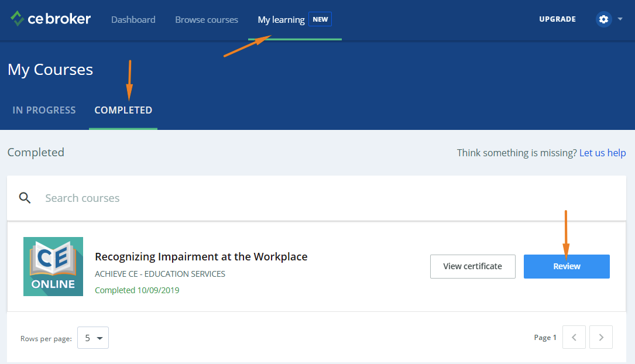Go to next page with right chevron
The width and height of the screenshot is (635, 364).
click(601, 337)
